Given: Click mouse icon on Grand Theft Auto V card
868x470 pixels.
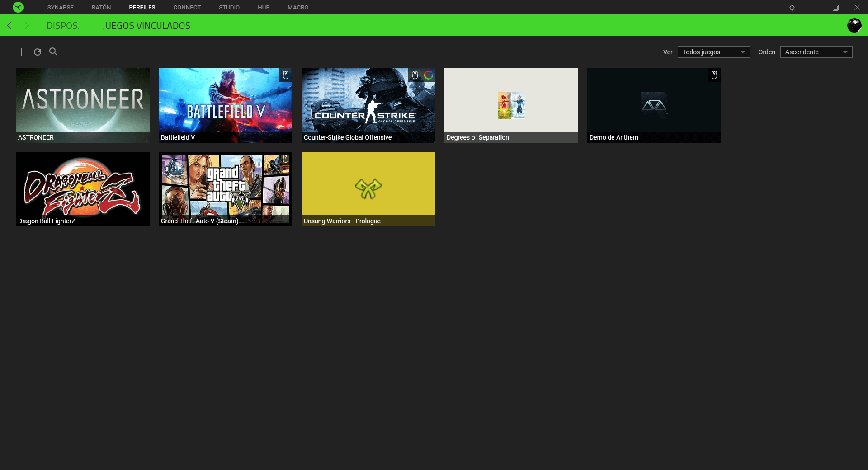Looking at the screenshot, I should point(286,159).
